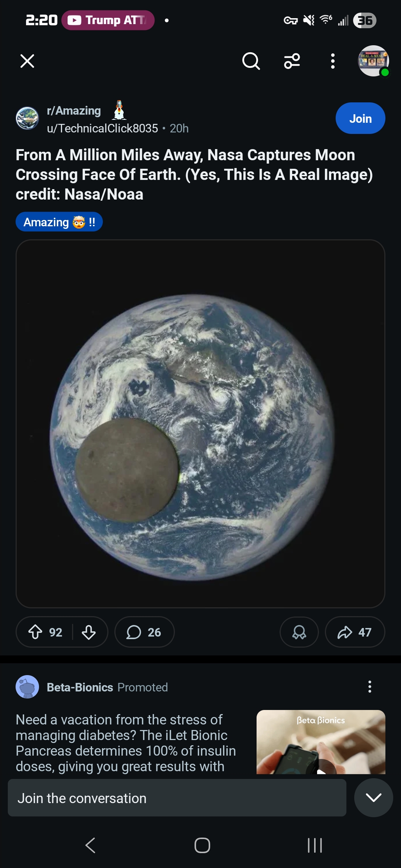Open the u/TechnicalClick8035 profile

pyautogui.click(x=102, y=128)
